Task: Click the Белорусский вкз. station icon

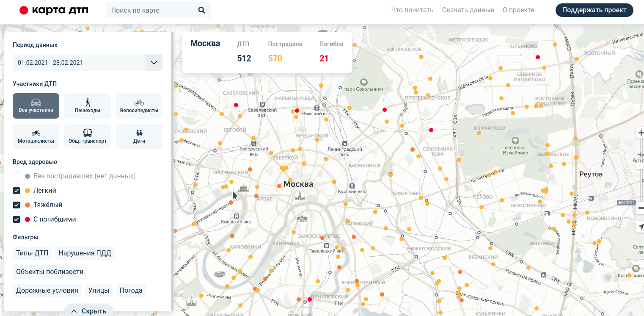Action: (x=254, y=143)
